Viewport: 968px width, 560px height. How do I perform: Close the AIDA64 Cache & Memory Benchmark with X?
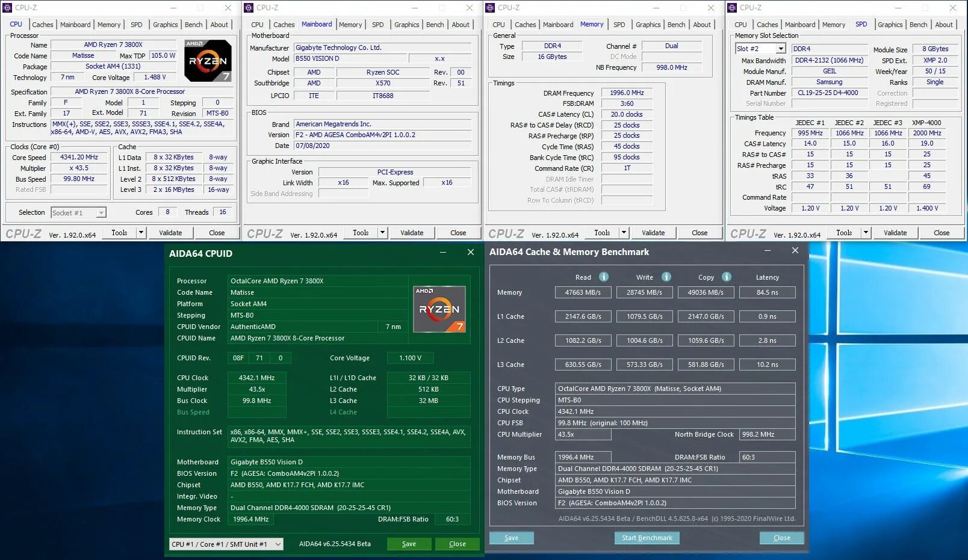coord(795,250)
